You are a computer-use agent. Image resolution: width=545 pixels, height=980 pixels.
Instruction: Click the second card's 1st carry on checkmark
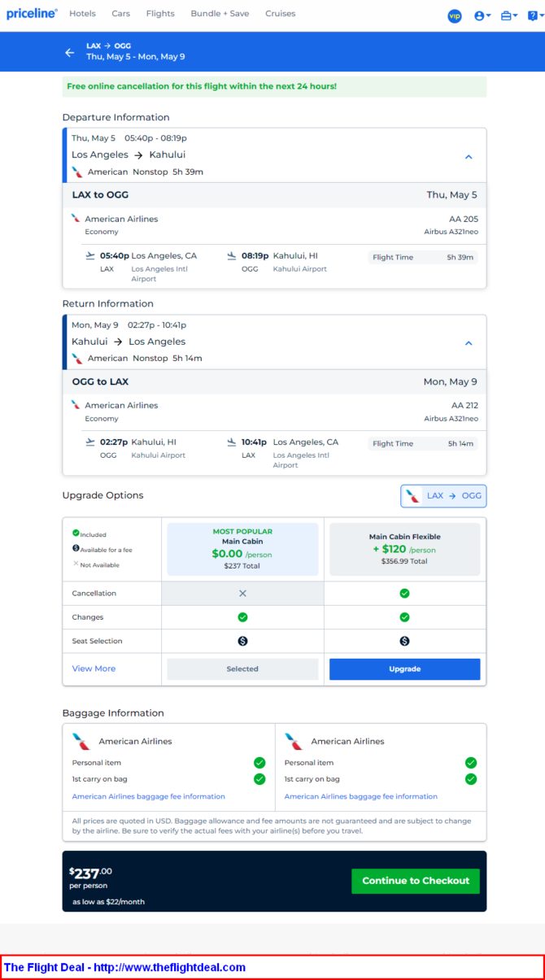point(471,779)
